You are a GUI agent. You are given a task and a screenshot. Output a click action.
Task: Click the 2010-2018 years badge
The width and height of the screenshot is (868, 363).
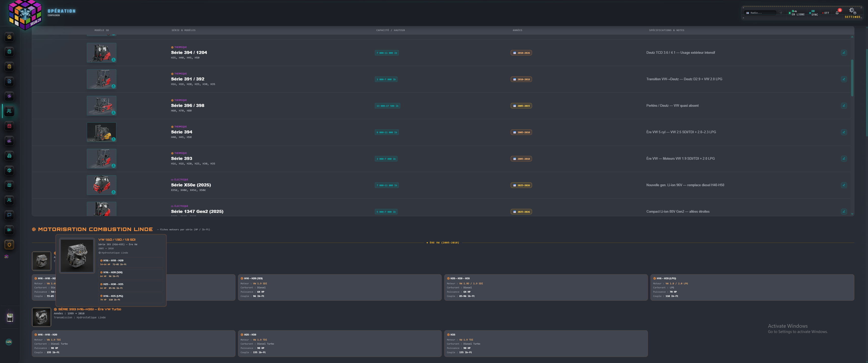[521, 79]
